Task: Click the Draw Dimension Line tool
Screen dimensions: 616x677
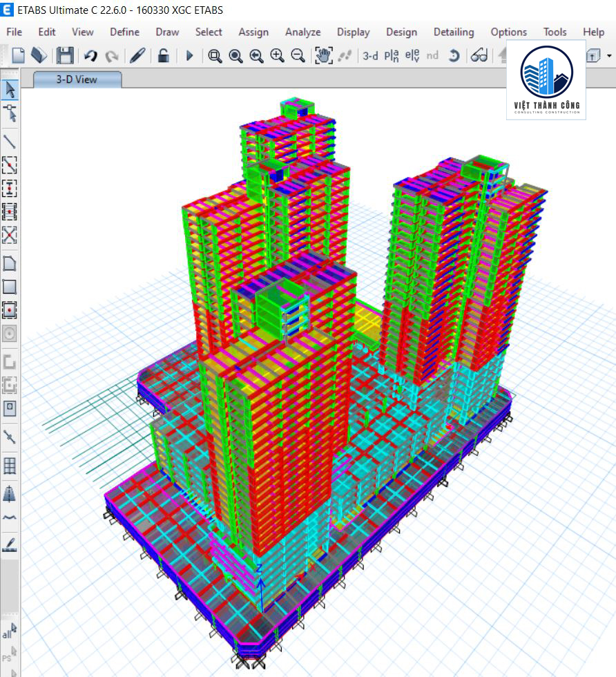Action: 10,493
